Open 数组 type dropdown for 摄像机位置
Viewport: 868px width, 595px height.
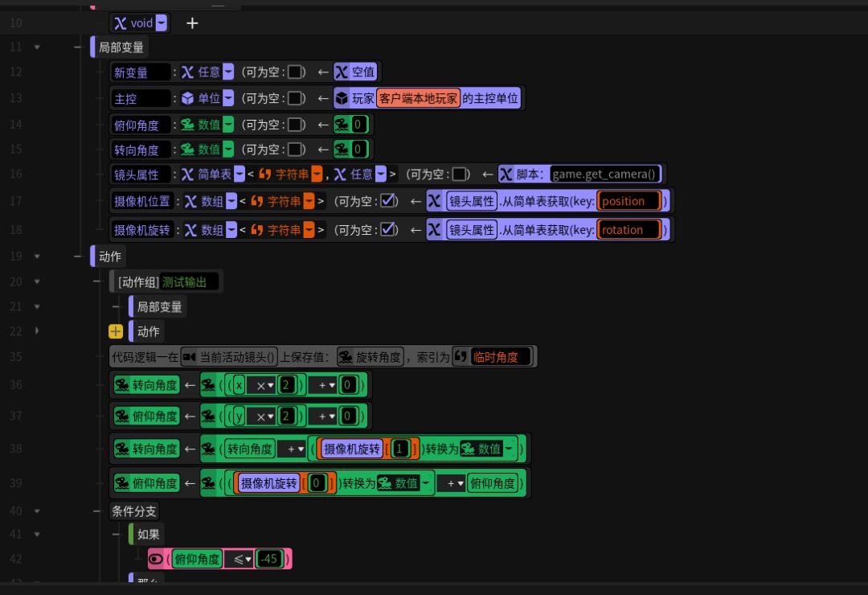click(231, 200)
